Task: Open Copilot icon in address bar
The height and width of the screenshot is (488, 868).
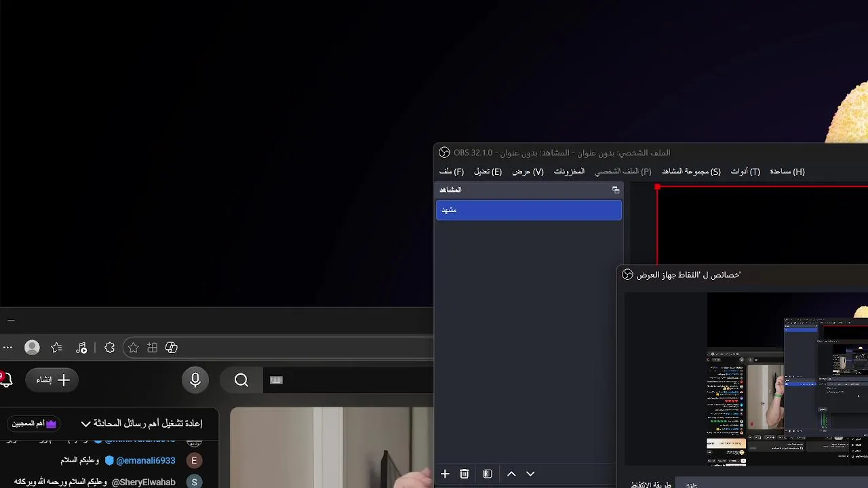Action: click(x=172, y=348)
